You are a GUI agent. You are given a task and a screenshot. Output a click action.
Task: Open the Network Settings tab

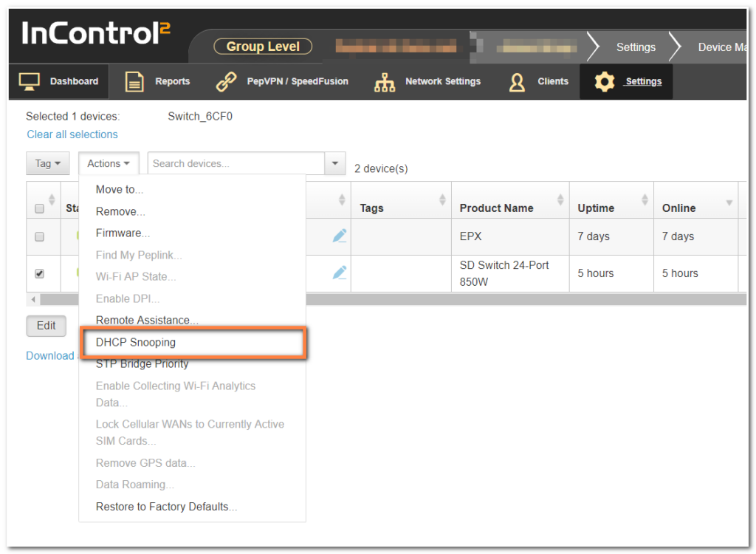click(x=428, y=81)
